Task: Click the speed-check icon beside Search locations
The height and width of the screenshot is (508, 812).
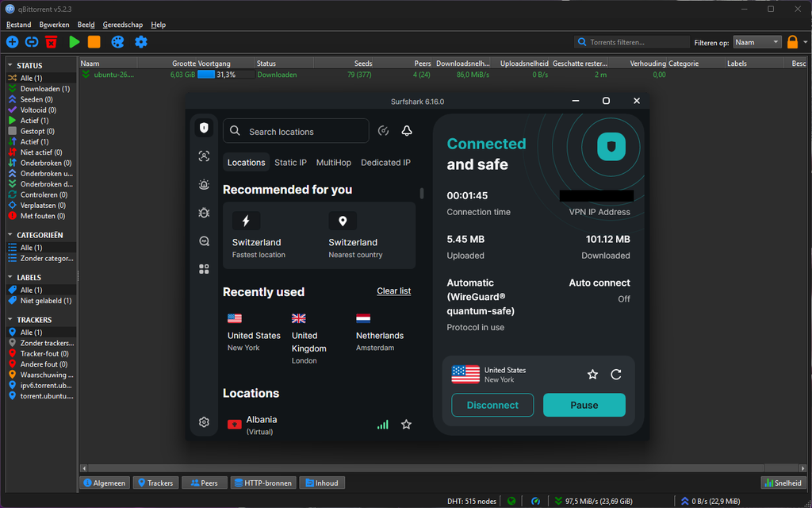Action: 383,131
